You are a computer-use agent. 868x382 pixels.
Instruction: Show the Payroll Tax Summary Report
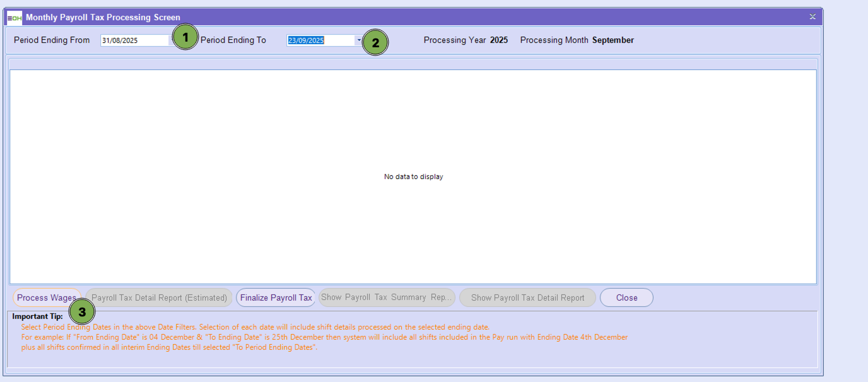coord(387,298)
